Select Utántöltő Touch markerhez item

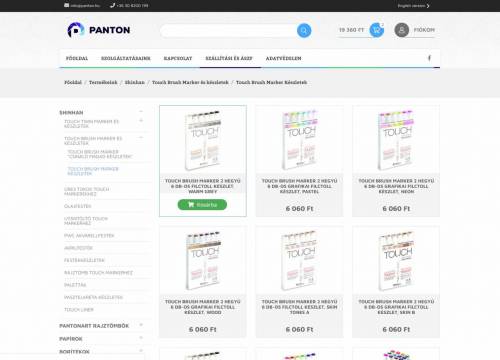click(86, 221)
